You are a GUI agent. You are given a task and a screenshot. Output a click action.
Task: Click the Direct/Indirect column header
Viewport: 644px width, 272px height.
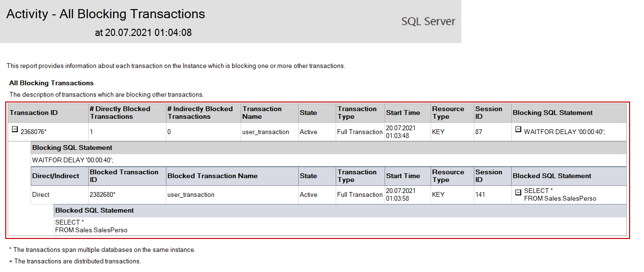coord(56,176)
